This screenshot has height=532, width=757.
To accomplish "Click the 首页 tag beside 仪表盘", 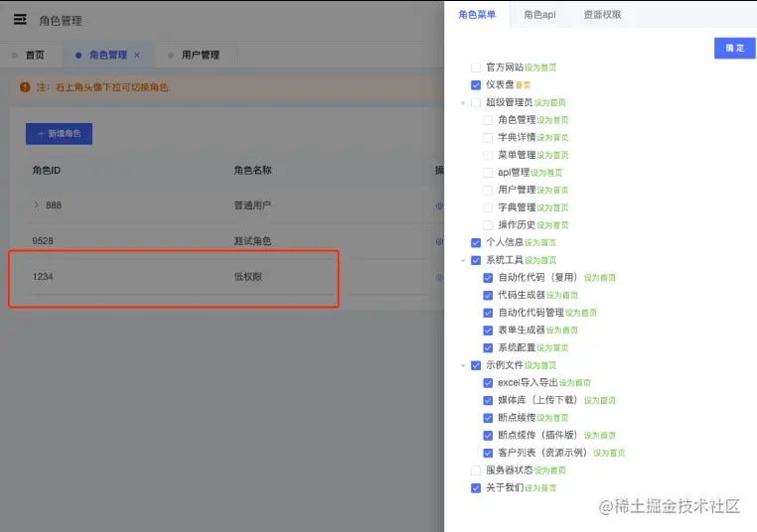I will (523, 85).
